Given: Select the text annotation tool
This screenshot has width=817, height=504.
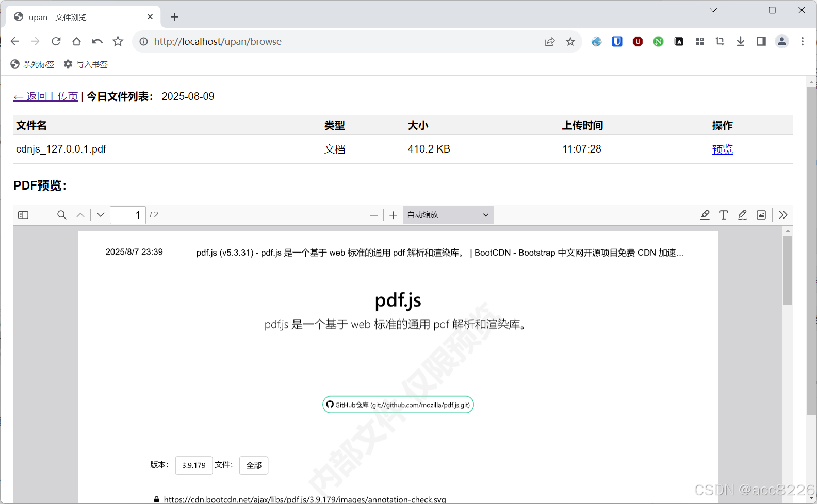Looking at the screenshot, I should pos(724,215).
